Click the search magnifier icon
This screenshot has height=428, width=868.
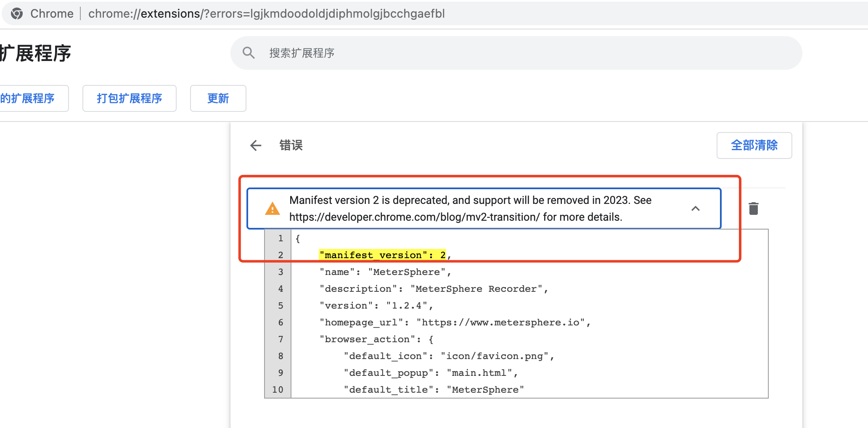pos(248,52)
